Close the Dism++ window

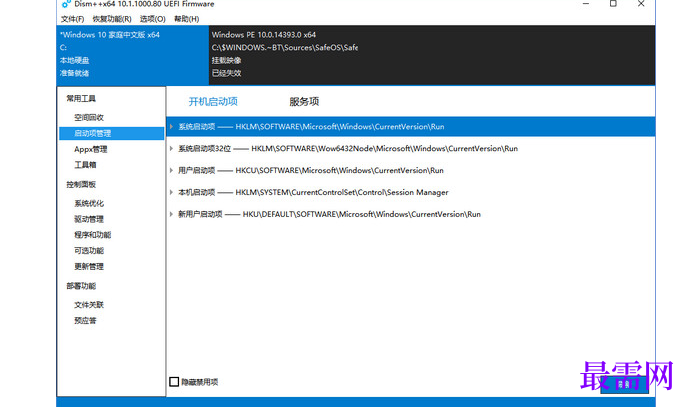point(641,4)
